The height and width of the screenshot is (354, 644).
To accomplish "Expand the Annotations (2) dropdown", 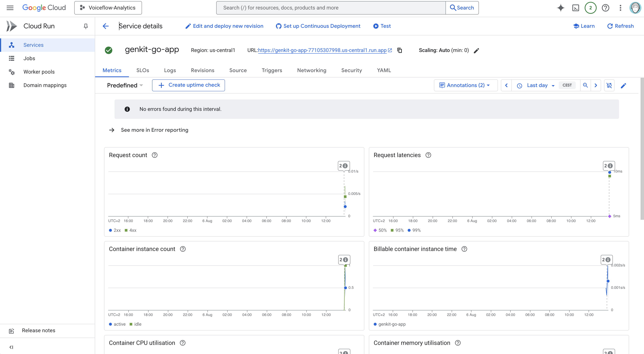I will point(465,85).
